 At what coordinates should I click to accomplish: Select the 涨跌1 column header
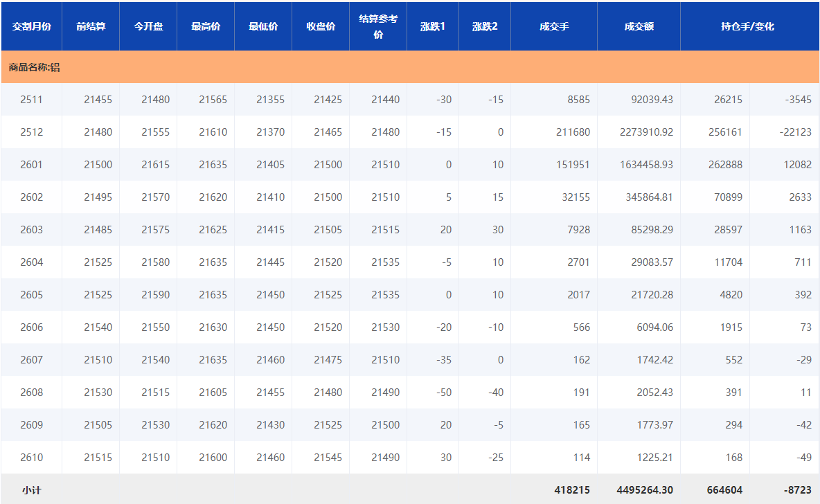pos(433,26)
